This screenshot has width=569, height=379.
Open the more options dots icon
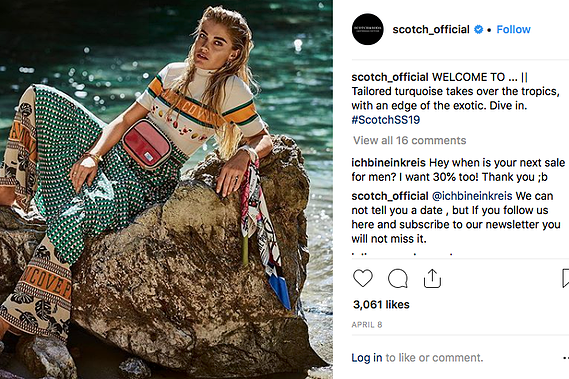[566, 358]
